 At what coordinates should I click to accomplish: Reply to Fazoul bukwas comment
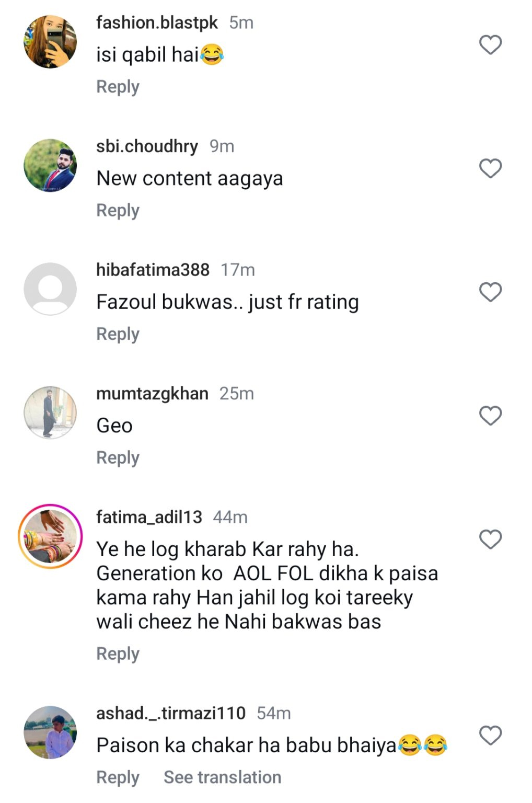(118, 334)
